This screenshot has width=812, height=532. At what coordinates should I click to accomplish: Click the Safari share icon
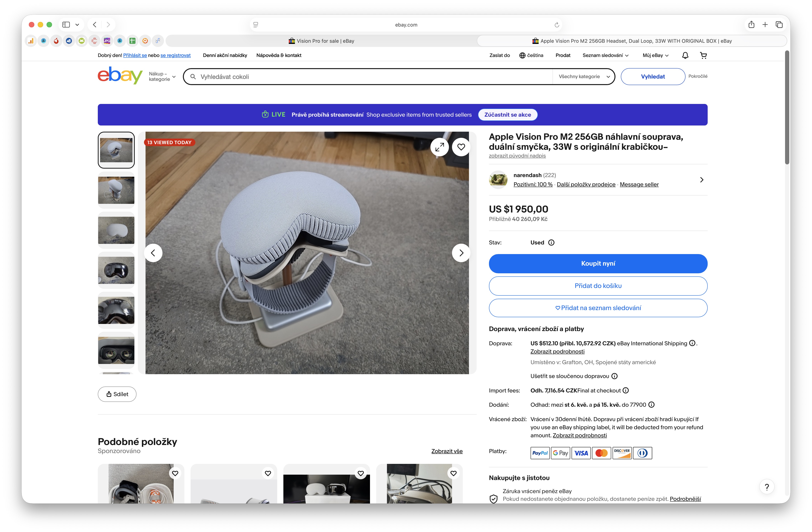tap(751, 25)
